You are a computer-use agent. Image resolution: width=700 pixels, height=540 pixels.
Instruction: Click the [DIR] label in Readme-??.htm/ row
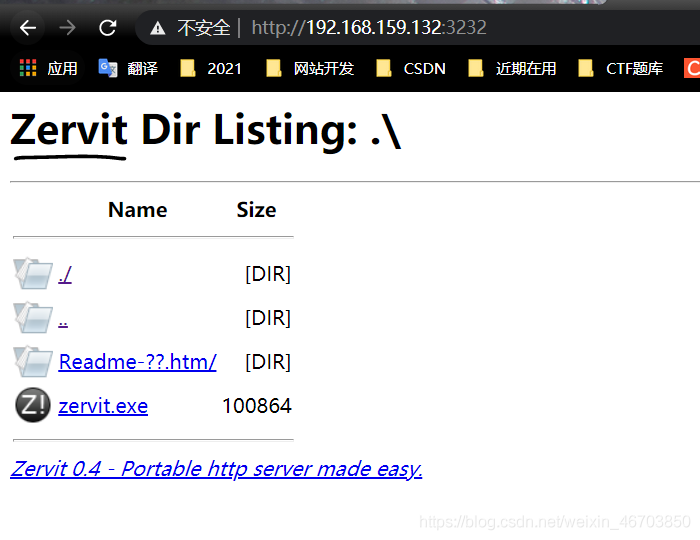coord(268,361)
